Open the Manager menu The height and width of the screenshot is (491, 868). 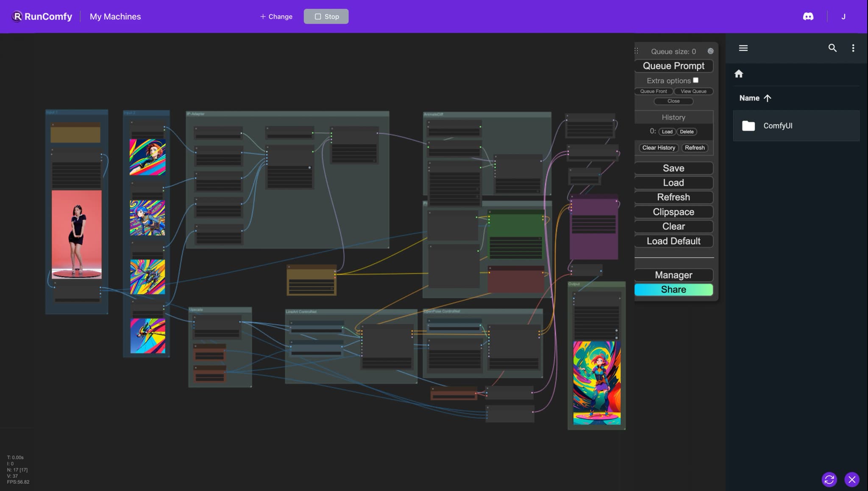pos(673,275)
